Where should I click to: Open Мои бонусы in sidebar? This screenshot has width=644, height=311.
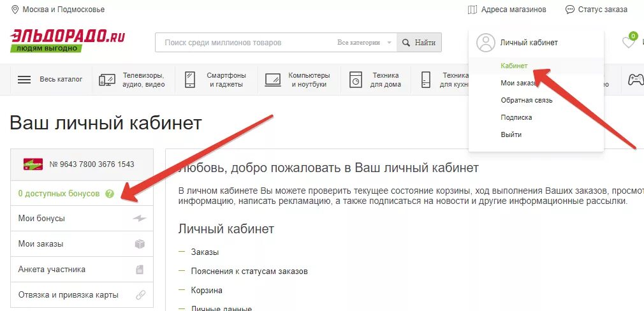click(82, 219)
